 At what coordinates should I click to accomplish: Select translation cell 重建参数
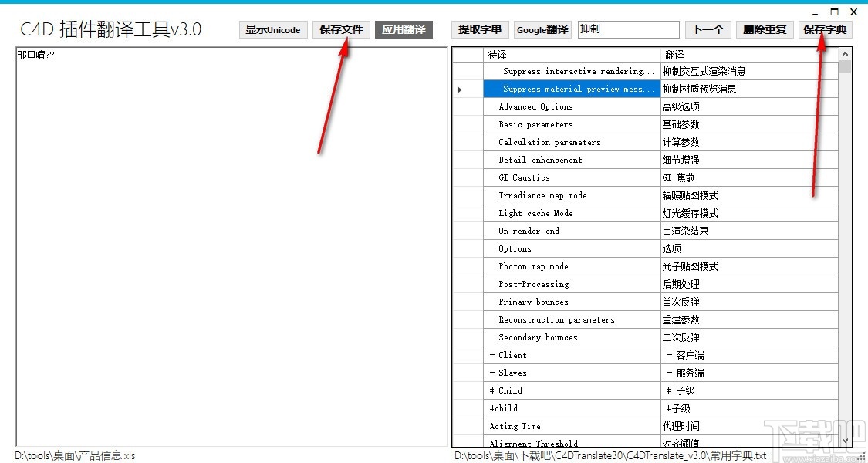point(749,319)
